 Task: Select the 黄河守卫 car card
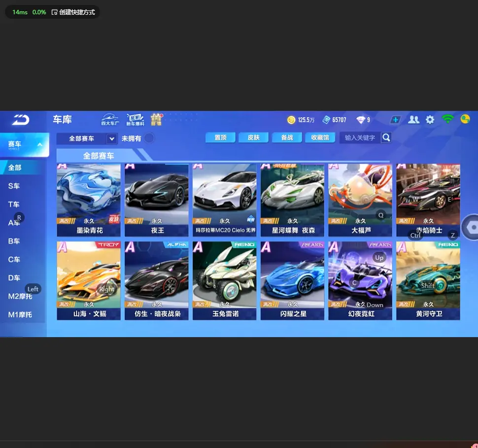[428, 280]
